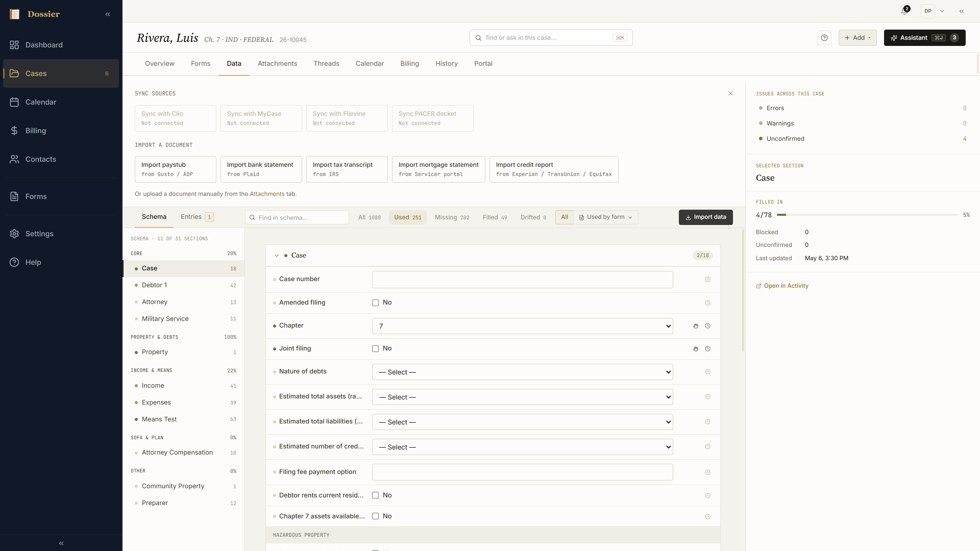Click Import data button
Screen dimensions: 980x551
[x=706, y=217]
